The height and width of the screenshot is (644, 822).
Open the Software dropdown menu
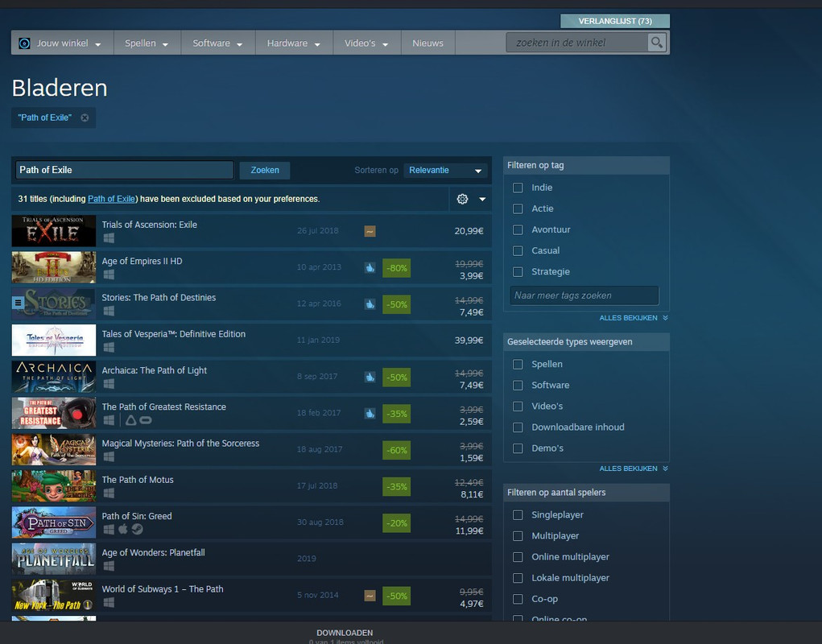coord(217,43)
